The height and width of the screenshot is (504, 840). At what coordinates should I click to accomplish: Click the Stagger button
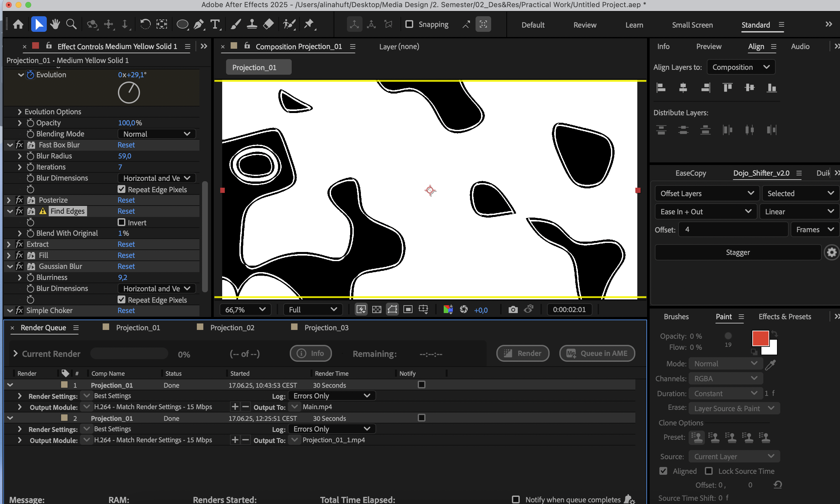[x=738, y=252]
